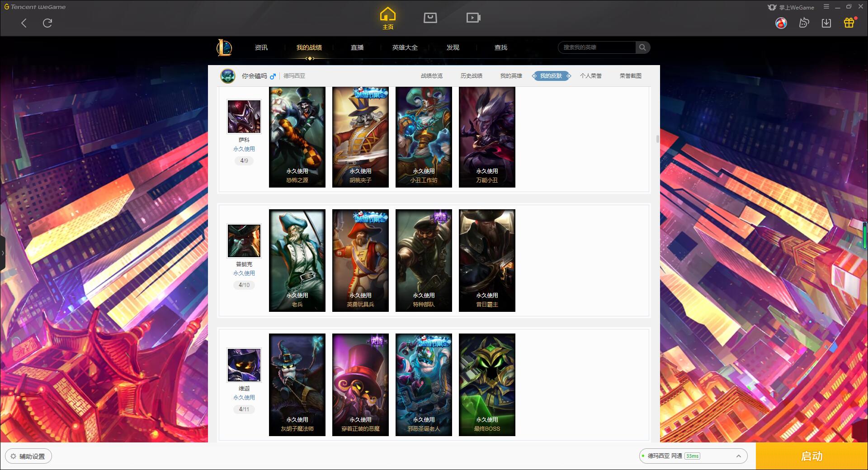The image size is (868, 470).
Task: Open the 恐怖之源 skin card
Action: [x=297, y=137]
